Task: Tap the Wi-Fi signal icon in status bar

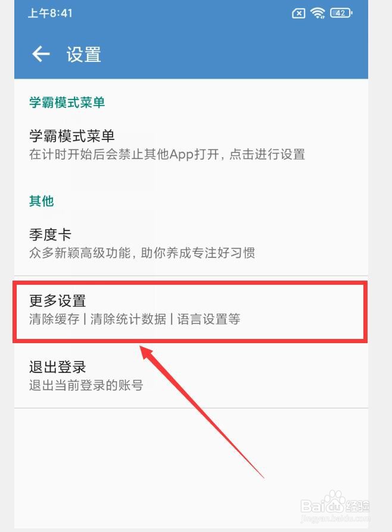Action: (318, 13)
